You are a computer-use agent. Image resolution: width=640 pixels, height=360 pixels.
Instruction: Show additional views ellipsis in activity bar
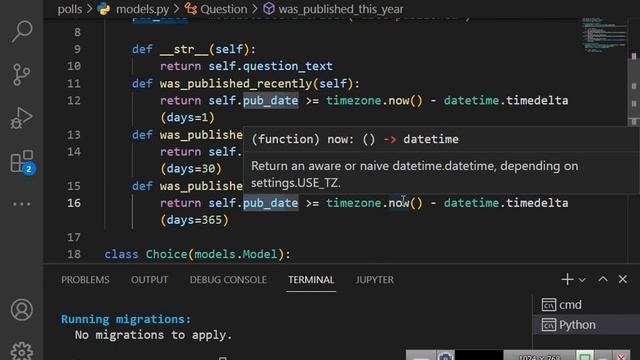22,204
